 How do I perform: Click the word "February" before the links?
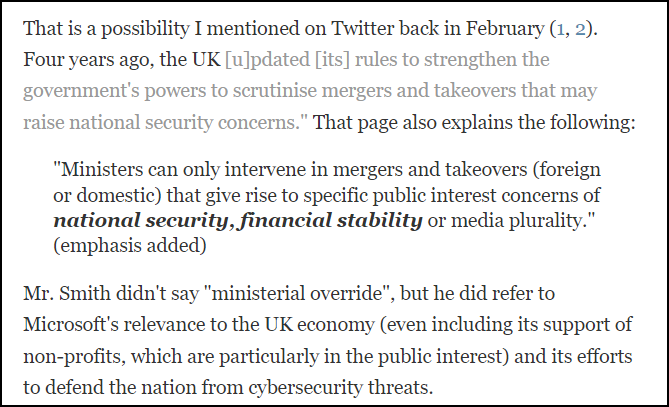472,30
